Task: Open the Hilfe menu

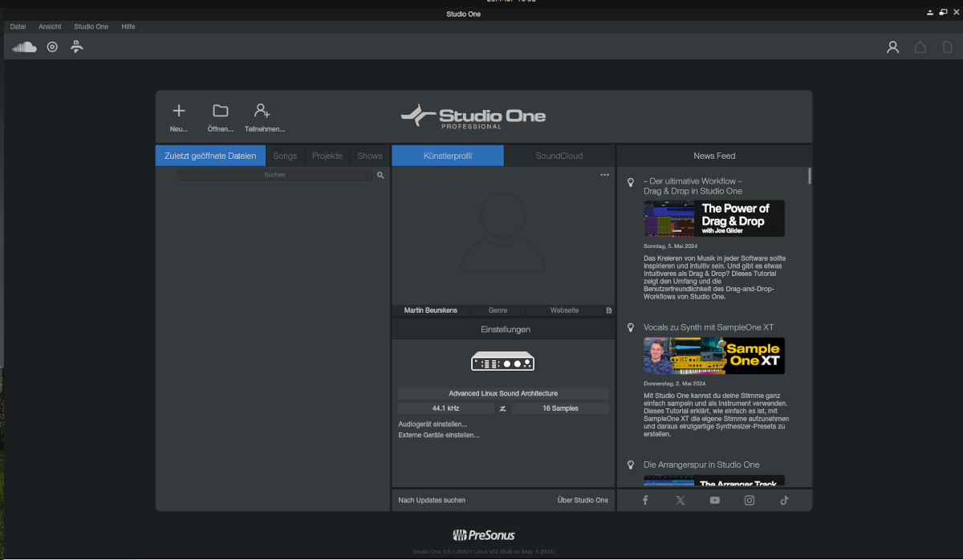Action: click(x=128, y=26)
